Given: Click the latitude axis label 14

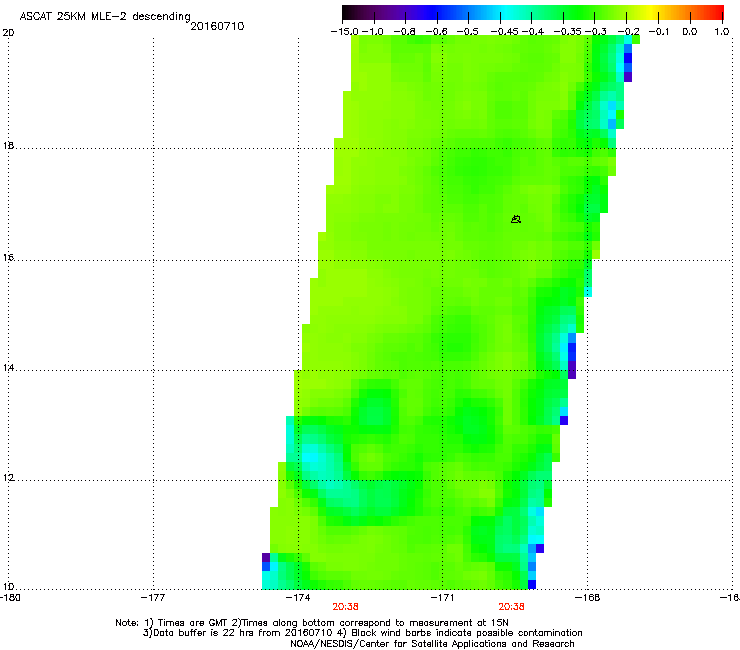Looking at the screenshot, I should point(8,368).
